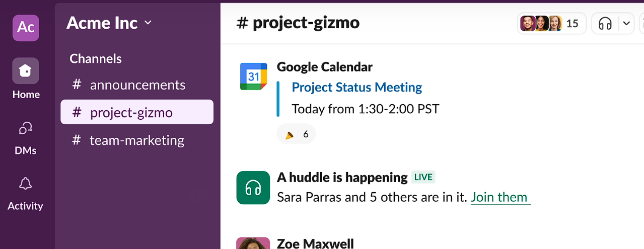Open Zoe Maxwell's name link

(315, 243)
